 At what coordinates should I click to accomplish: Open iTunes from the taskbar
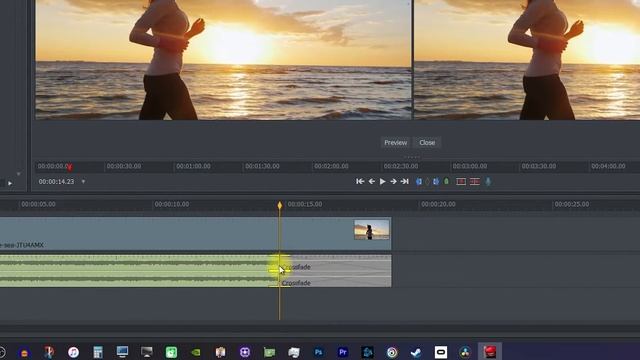pyautogui.click(x=73, y=352)
